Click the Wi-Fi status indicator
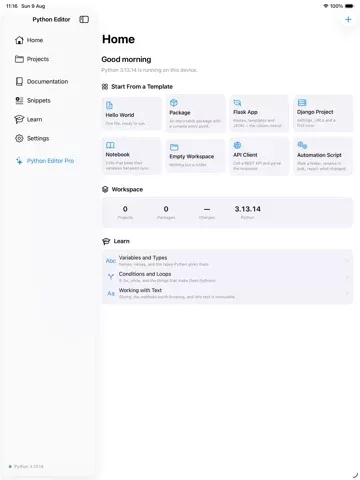 coord(326,6)
